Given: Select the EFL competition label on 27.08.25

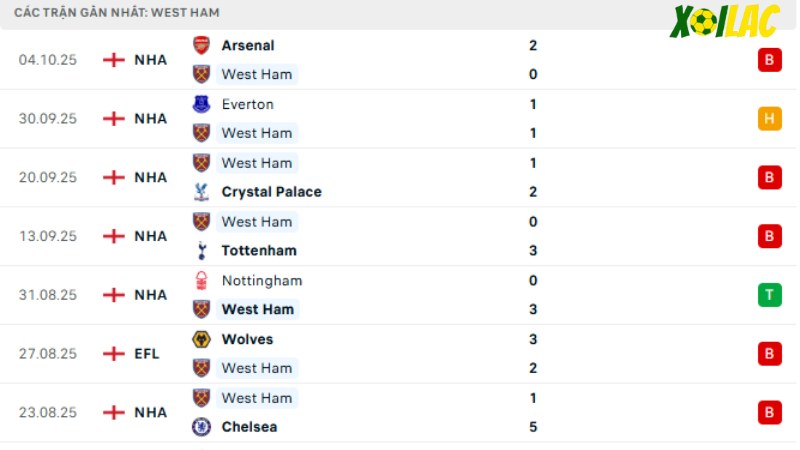Looking at the screenshot, I should pyautogui.click(x=146, y=354).
